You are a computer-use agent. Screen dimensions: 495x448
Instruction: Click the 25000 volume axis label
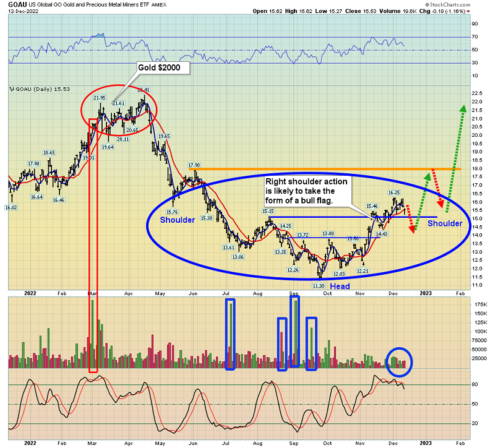tap(479, 358)
